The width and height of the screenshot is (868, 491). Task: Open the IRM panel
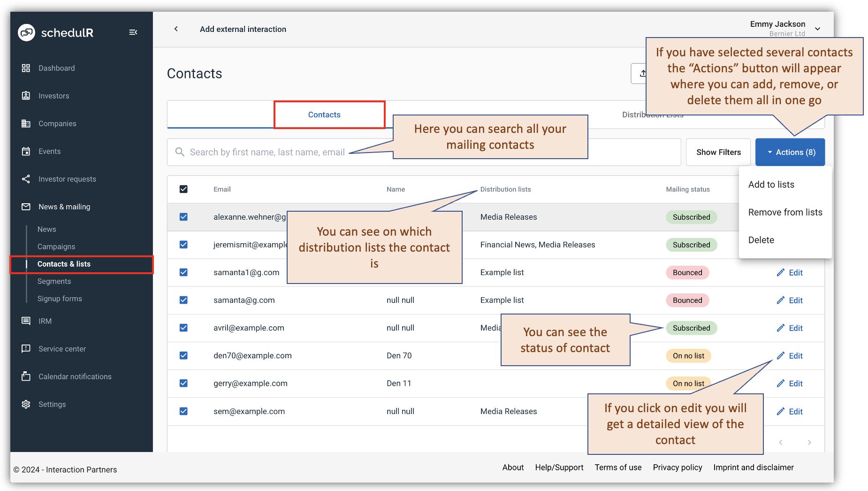click(45, 321)
